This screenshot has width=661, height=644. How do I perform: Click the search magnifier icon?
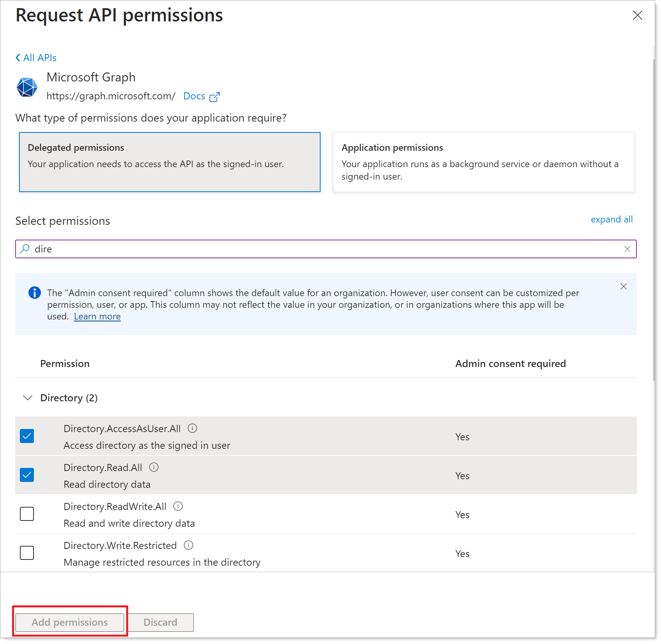click(x=25, y=249)
